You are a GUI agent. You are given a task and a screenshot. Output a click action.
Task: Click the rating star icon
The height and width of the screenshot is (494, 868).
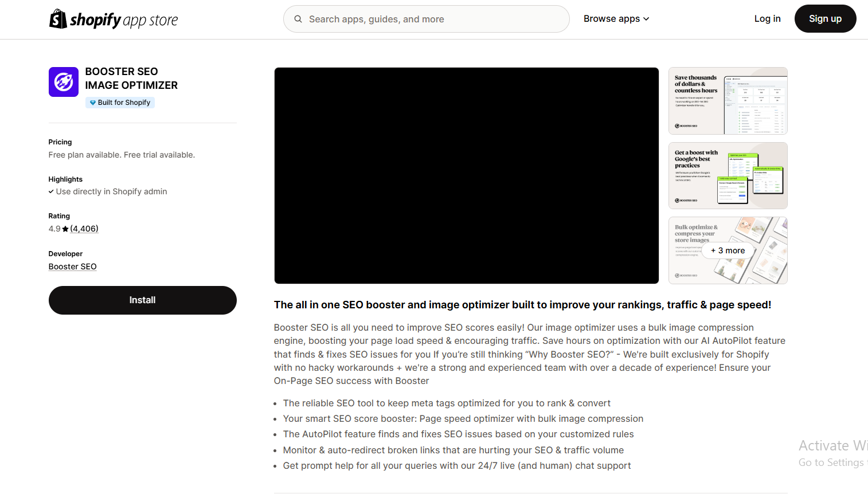pyautogui.click(x=65, y=229)
